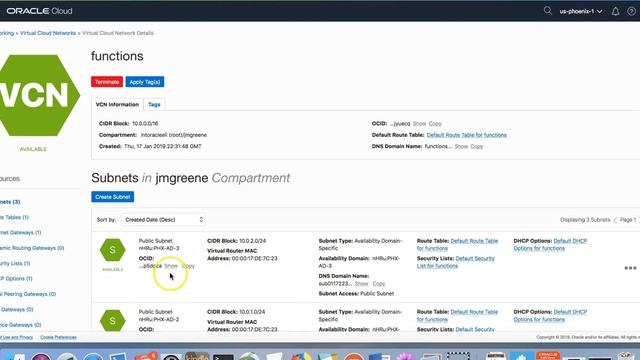Click the Created date Thu, 17 Jan 2019

pos(163,146)
